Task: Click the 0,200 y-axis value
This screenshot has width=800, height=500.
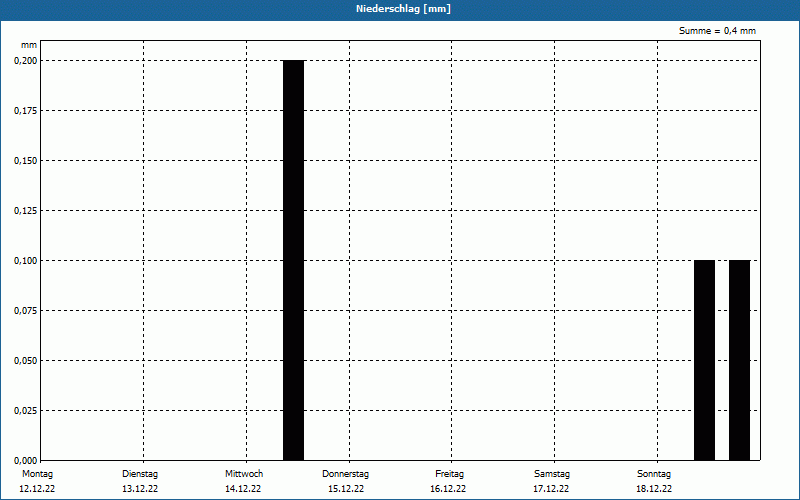Action: coord(26,61)
